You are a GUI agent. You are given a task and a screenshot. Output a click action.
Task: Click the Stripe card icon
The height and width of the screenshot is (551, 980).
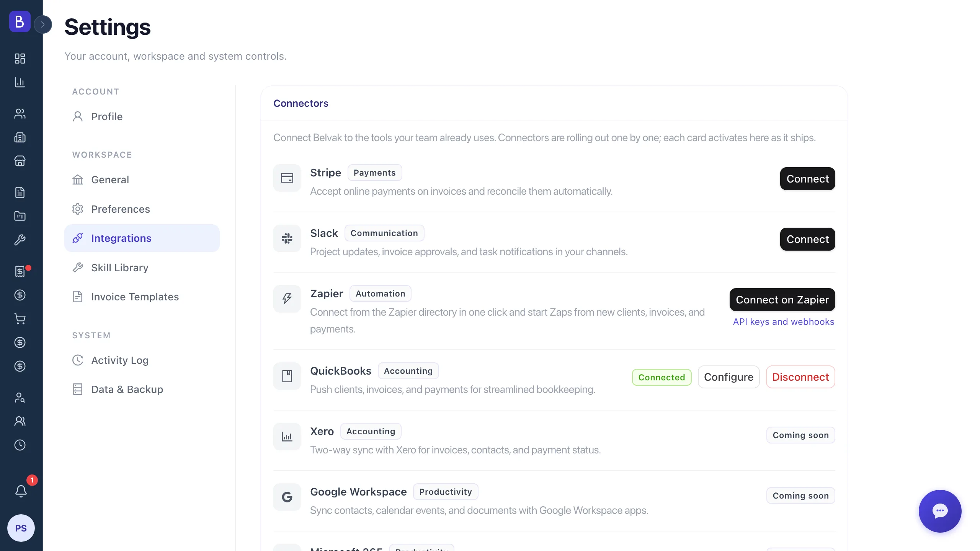[x=287, y=178]
